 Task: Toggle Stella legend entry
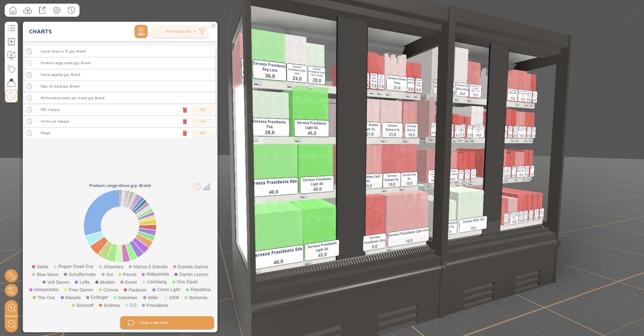[40, 267]
